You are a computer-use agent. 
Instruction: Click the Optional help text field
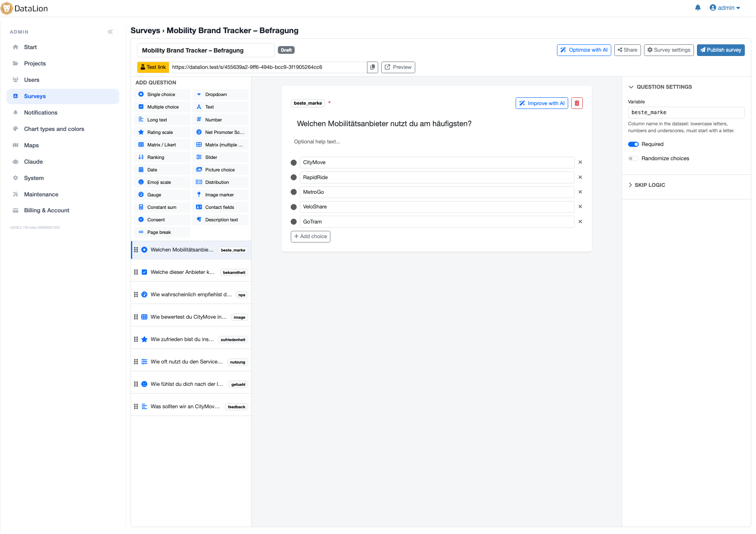[x=436, y=142]
